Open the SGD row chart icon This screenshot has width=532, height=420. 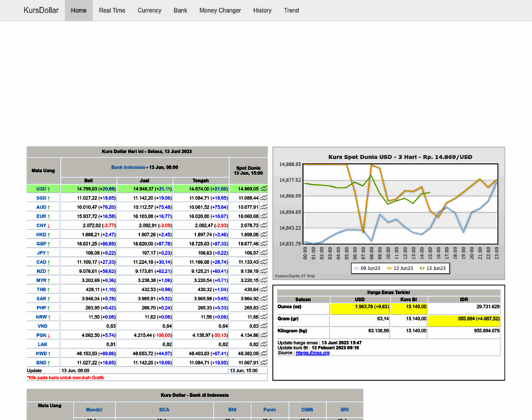tap(264, 198)
